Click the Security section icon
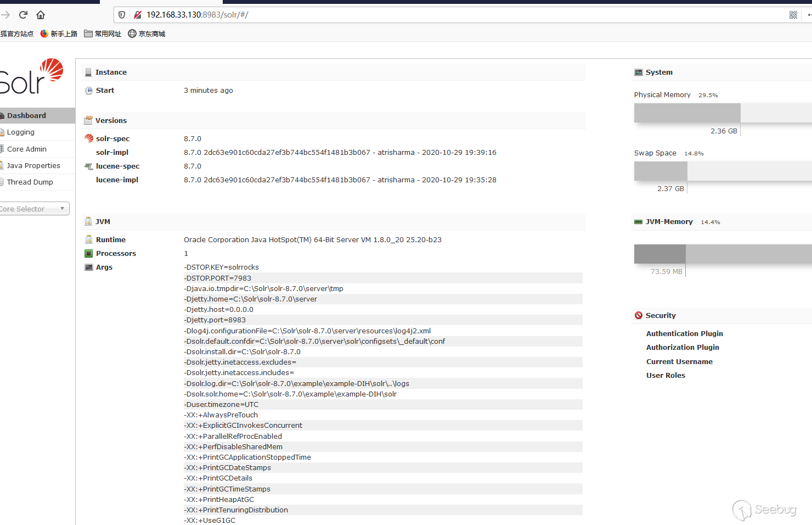Screen dimensions: 812x525 (x=639, y=315)
